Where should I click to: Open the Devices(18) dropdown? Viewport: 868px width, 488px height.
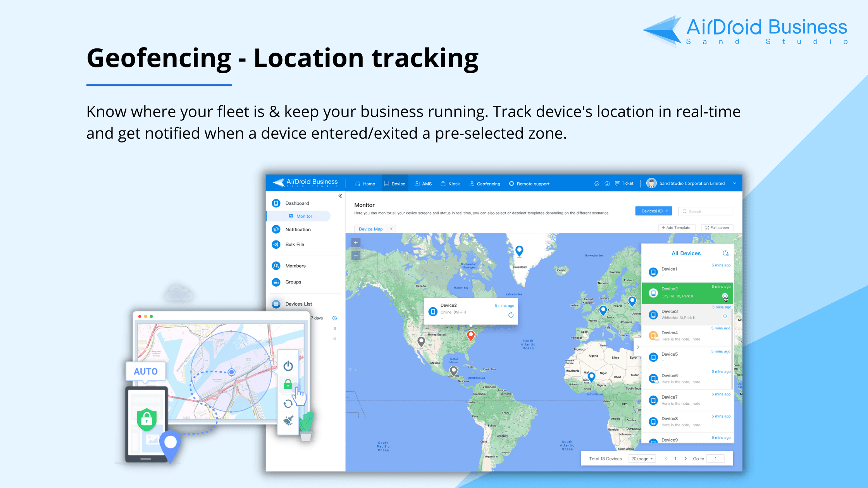coord(654,211)
